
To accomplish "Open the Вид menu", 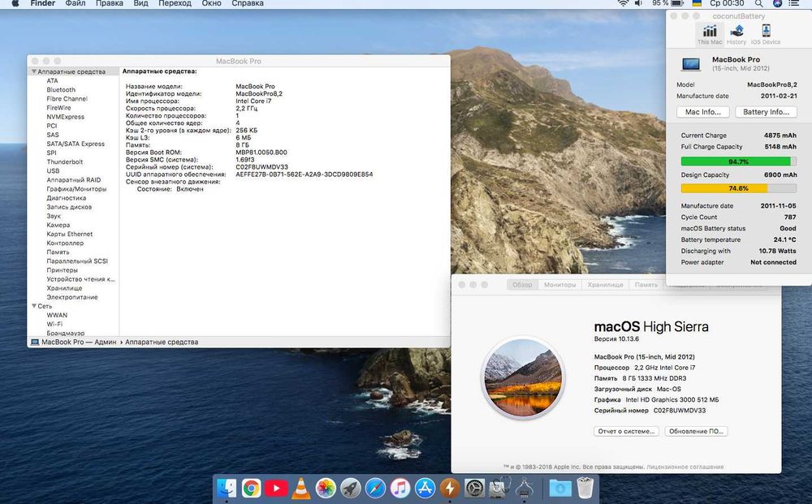I will (x=140, y=3).
